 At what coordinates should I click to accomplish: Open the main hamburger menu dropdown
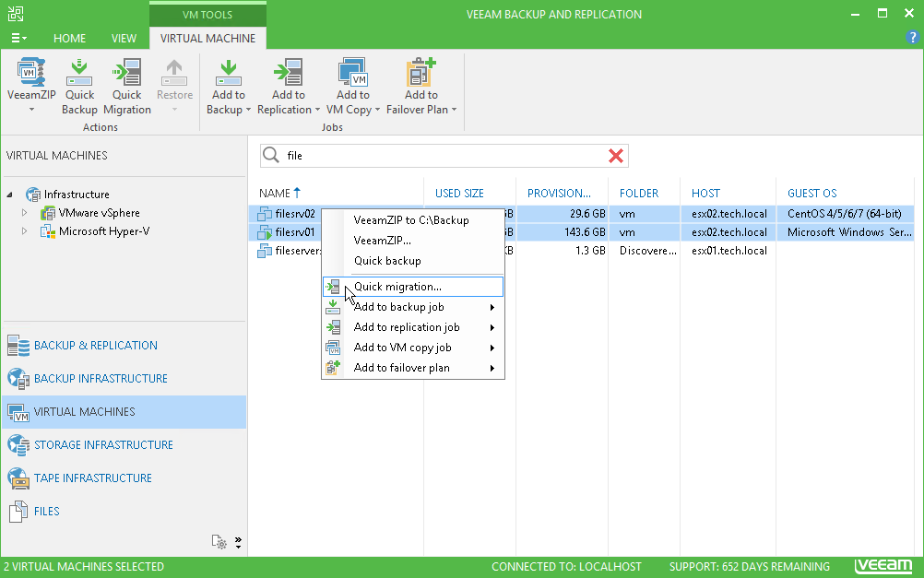click(18, 38)
